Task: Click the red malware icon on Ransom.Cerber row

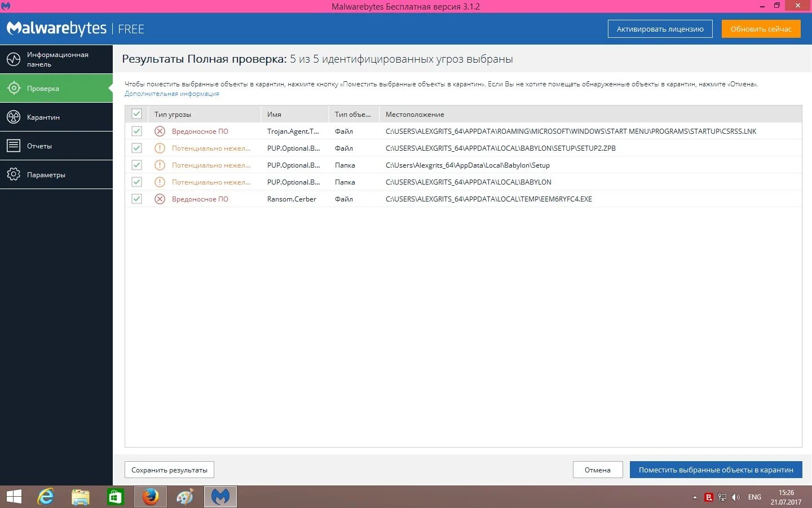Action: [160, 199]
